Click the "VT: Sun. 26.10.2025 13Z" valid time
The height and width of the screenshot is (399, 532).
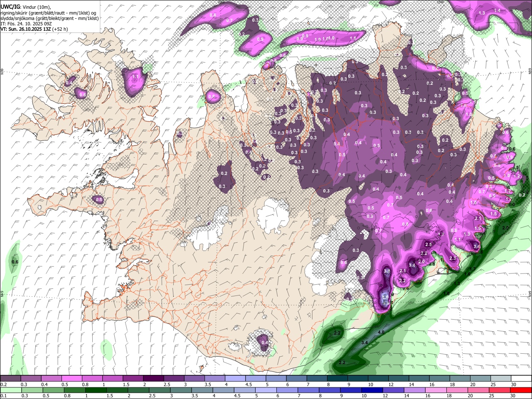(25, 29)
